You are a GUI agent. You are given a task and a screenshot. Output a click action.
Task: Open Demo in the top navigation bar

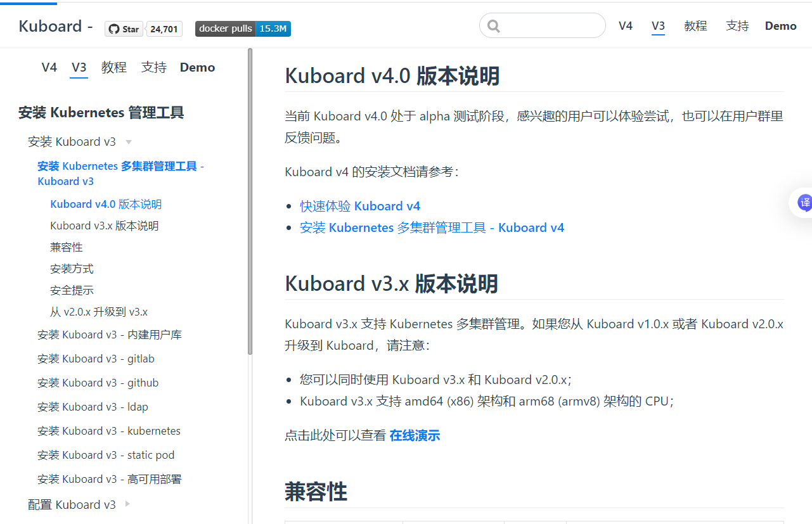(781, 26)
